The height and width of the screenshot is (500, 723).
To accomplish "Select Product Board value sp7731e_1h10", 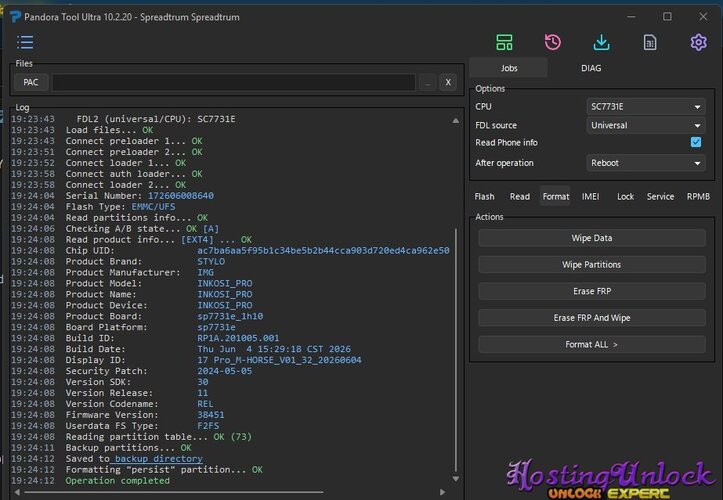I will (230, 316).
